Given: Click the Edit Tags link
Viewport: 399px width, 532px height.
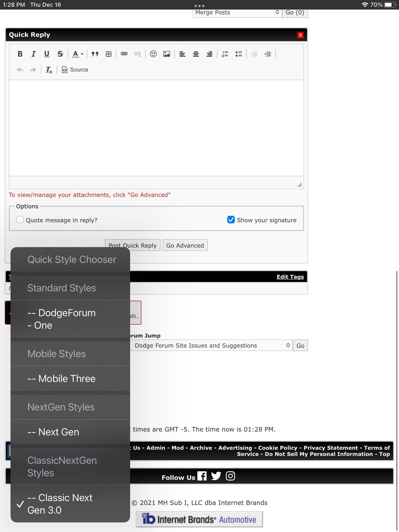Looking at the screenshot, I should click(x=290, y=277).
